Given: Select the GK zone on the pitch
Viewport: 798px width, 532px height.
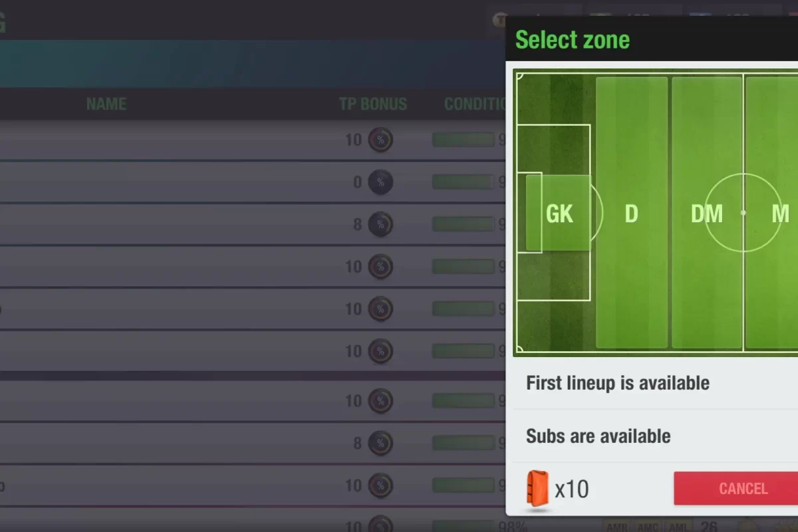Looking at the screenshot, I should (x=559, y=213).
